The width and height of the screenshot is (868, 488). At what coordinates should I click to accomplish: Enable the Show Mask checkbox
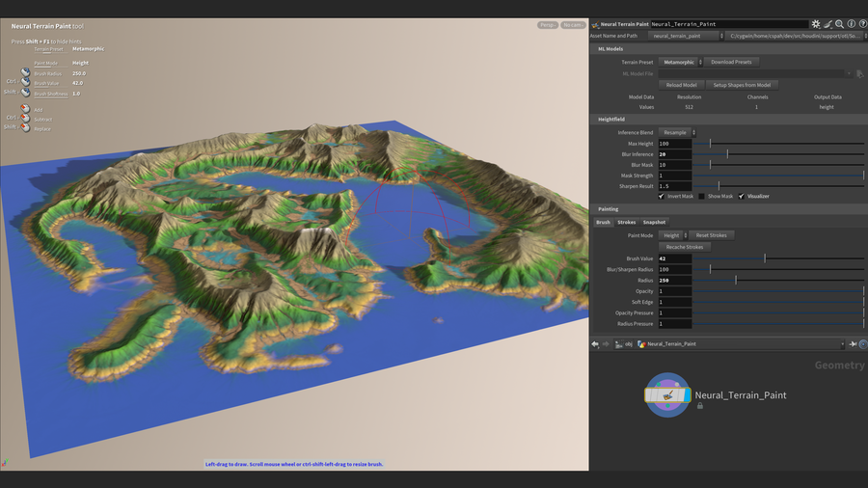(701, 196)
